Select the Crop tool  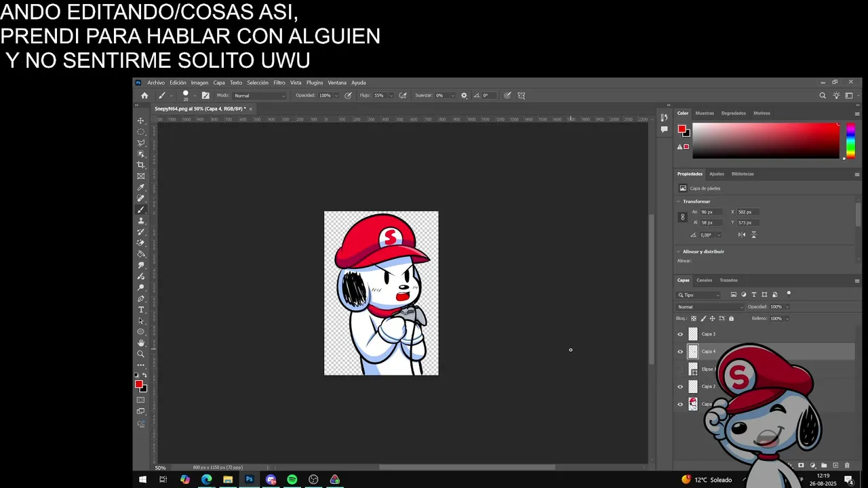point(141,165)
